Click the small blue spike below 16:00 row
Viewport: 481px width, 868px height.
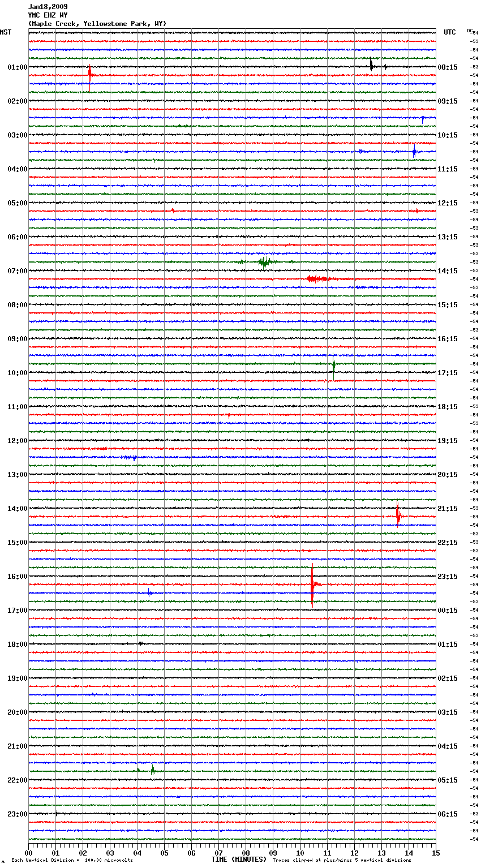(x=149, y=592)
